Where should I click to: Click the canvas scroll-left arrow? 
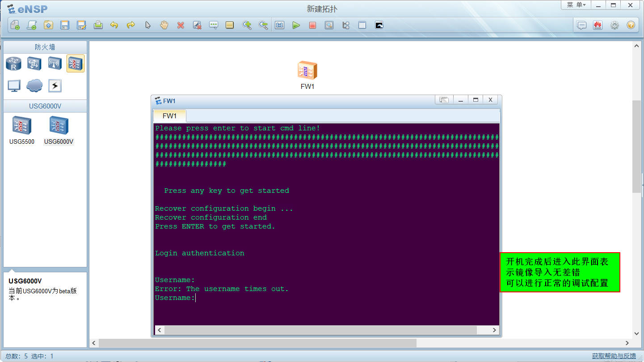[x=94, y=343]
